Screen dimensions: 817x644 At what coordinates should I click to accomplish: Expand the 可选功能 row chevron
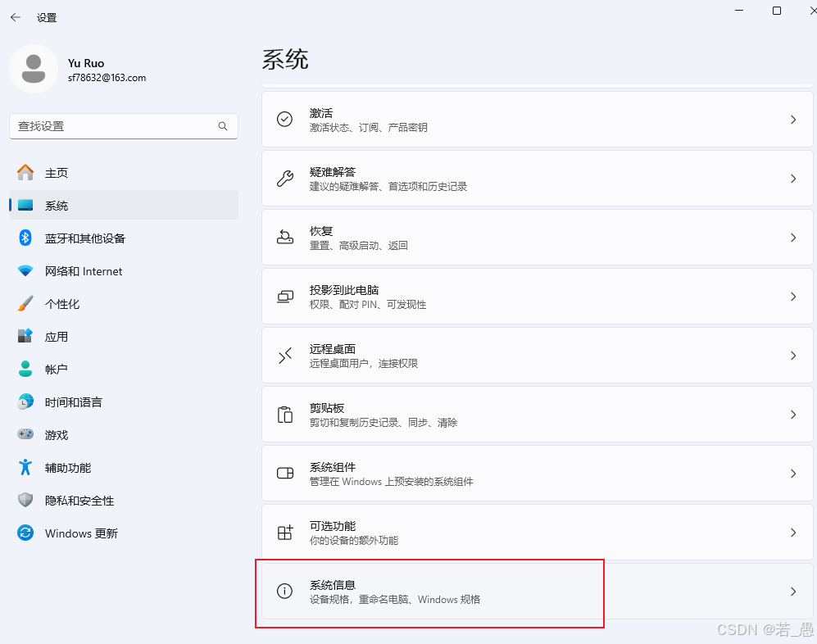click(793, 533)
